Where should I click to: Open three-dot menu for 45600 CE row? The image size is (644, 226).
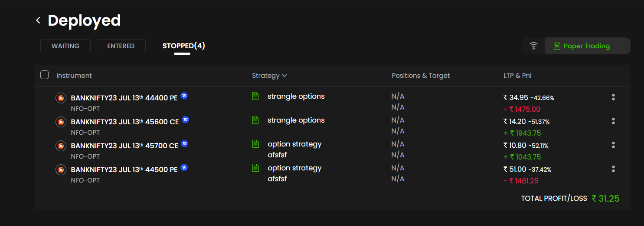click(x=613, y=121)
